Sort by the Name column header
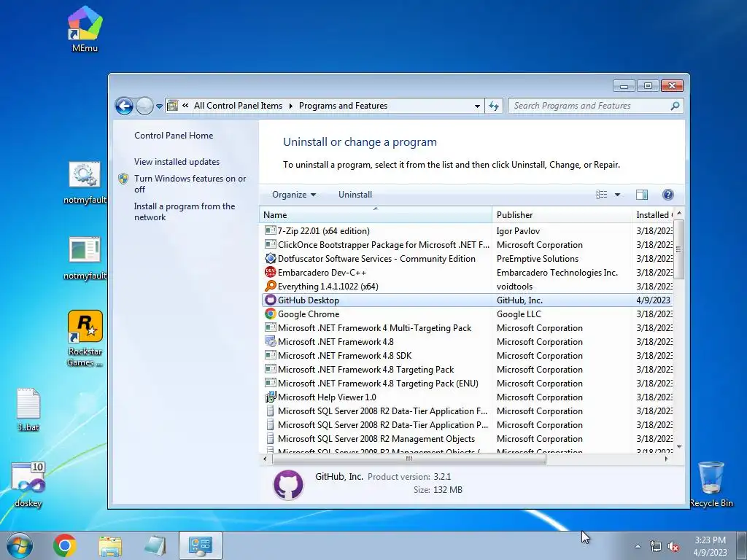Screen dimensions: 747x560 376,215
